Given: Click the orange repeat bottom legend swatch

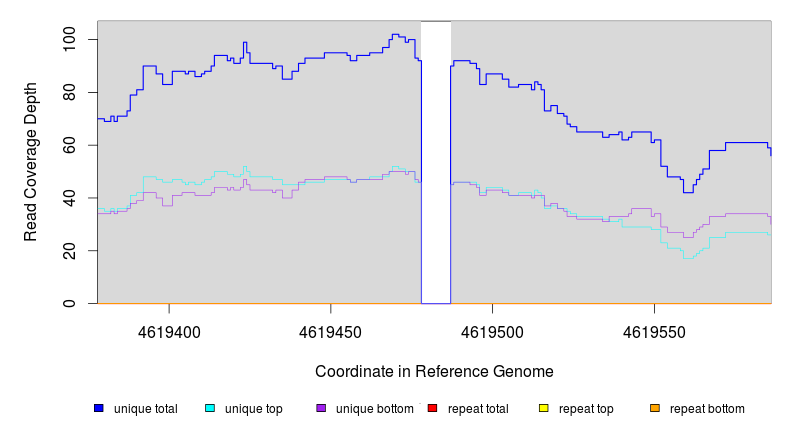Looking at the screenshot, I should pyautogui.click(x=655, y=408).
